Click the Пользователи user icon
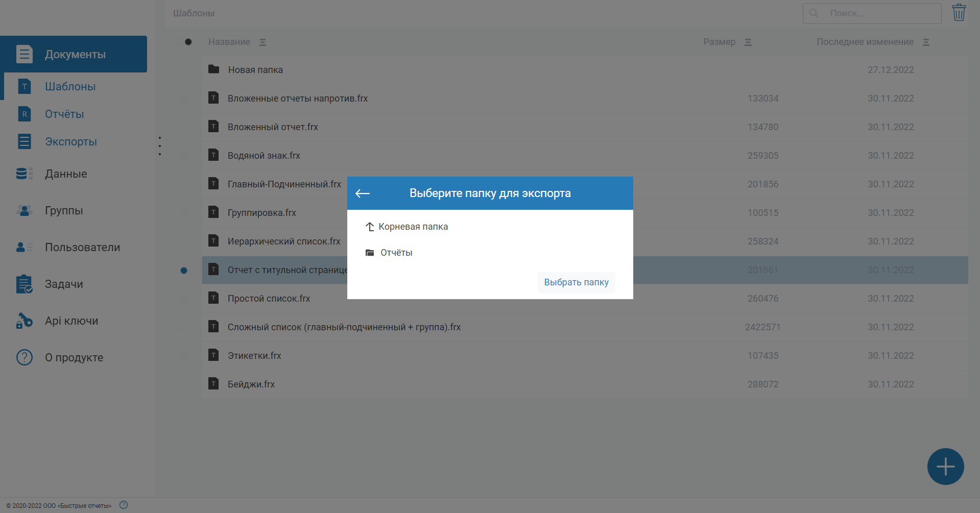Viewport: 980px width, 513px height. coord(24,247)
